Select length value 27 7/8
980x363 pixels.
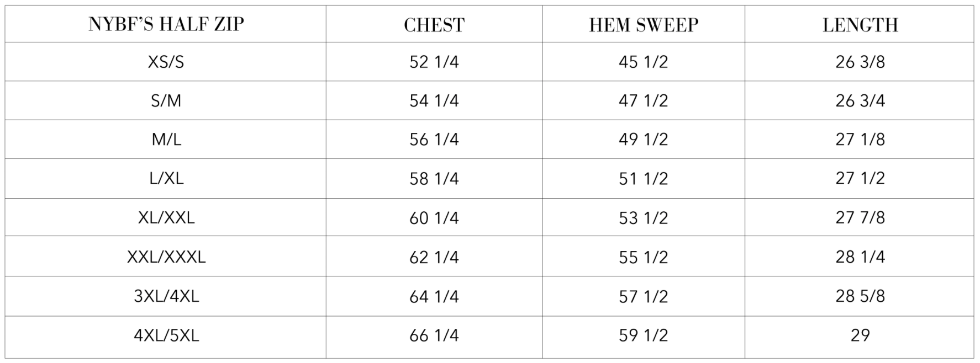tap(860, 218)
